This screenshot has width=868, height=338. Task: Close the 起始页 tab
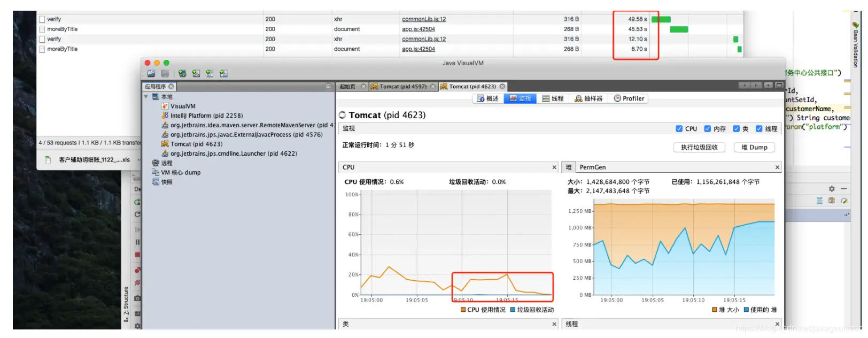[363, 86]
